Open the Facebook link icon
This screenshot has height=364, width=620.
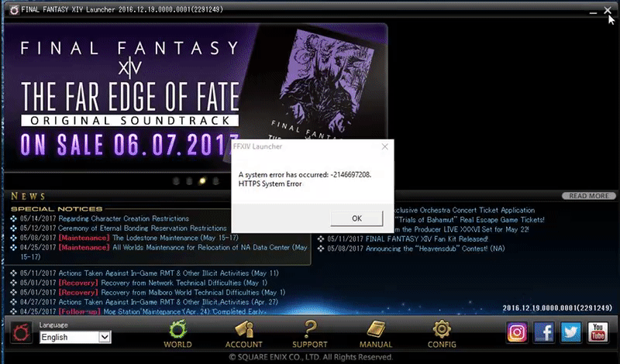coord(544,332)
